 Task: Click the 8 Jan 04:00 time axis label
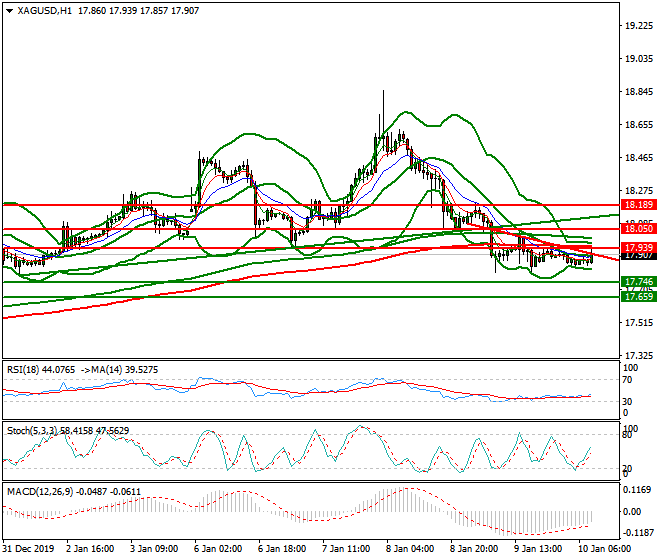pyautogui.click(x=410, y=549)
